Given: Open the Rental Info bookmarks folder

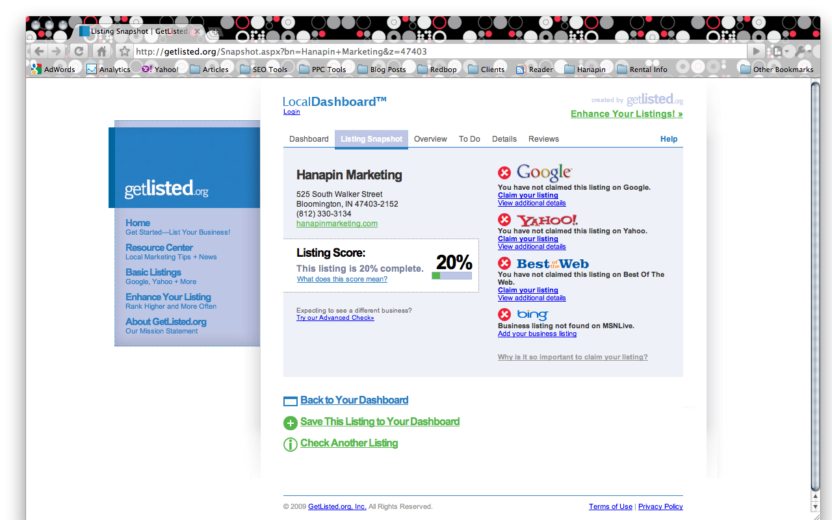Looking at the screenshot, I should 642,69.
